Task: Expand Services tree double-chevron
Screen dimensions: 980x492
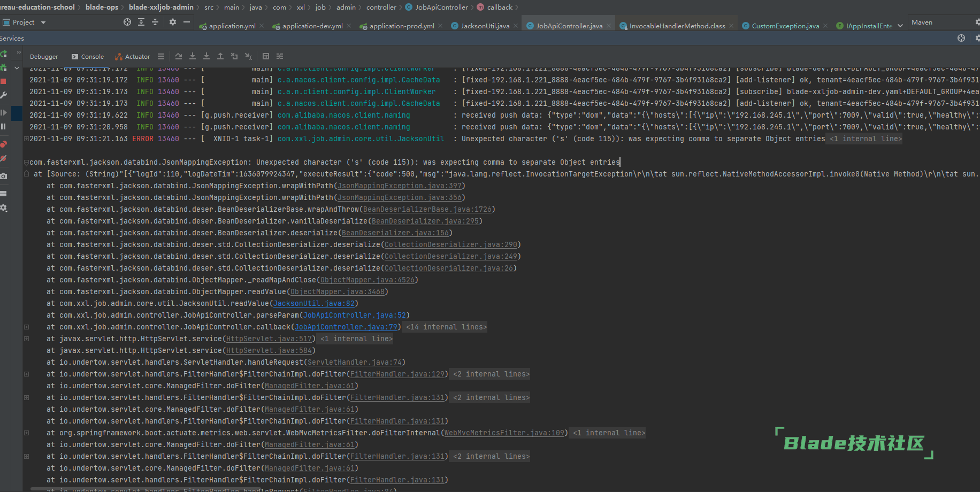Action: point(19,52)
